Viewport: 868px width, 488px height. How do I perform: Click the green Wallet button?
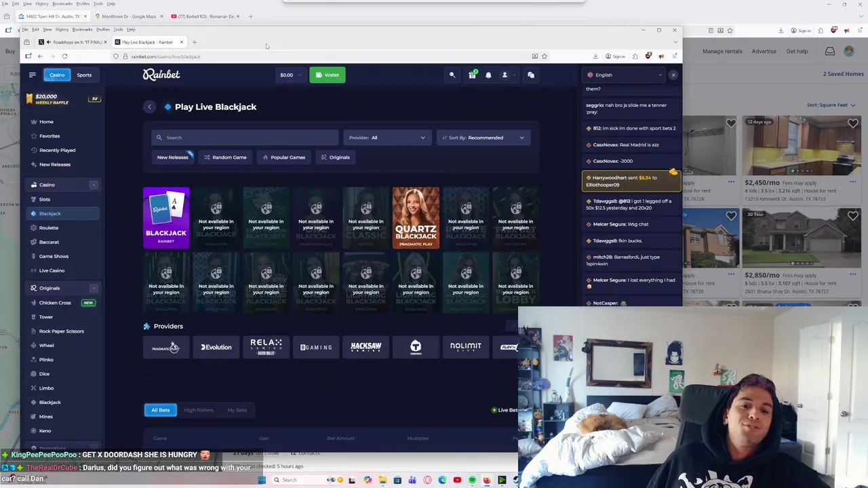[328, 75]
